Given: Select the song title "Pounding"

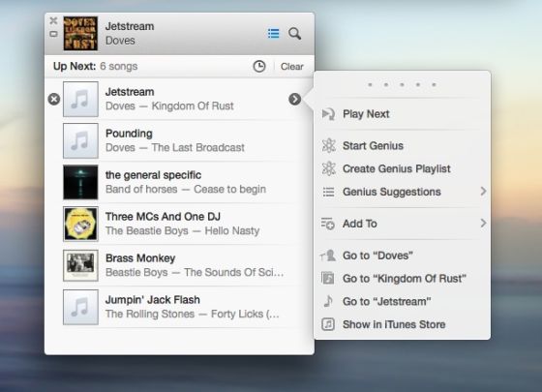Looking at the screenshot, I should pos(129,134).
